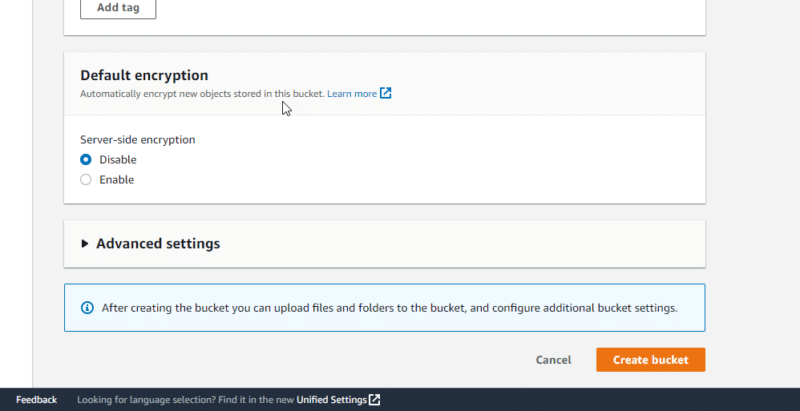
Task: Open the Learn more encryption link
Action: (x=351, y=94)
